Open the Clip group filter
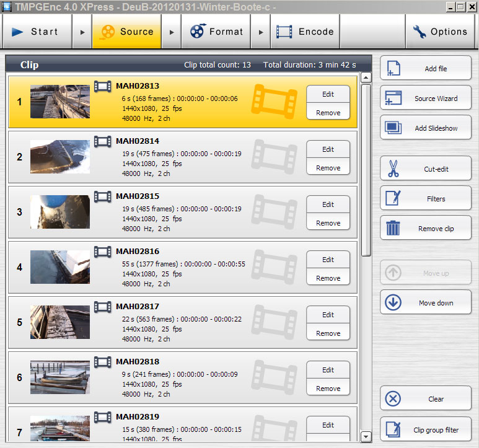Screen dimensions: 479x448 point(425,429)
